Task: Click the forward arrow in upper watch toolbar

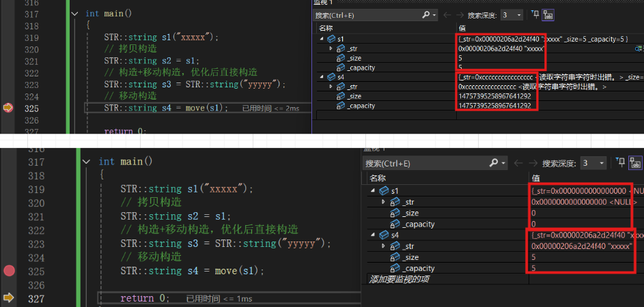Action: point(460,15)
